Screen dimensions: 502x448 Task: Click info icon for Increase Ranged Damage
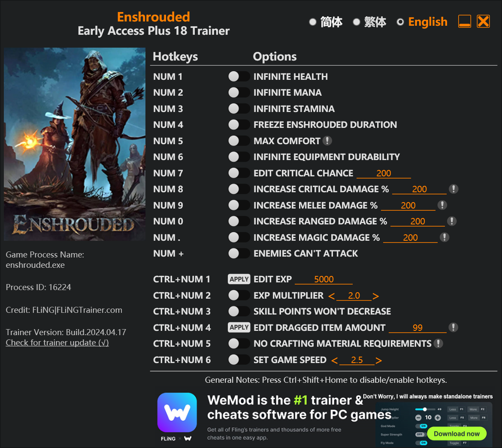[452, 221]
